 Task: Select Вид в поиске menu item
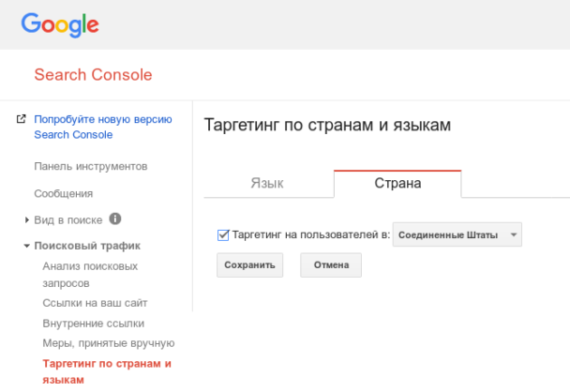coord(68,220)
